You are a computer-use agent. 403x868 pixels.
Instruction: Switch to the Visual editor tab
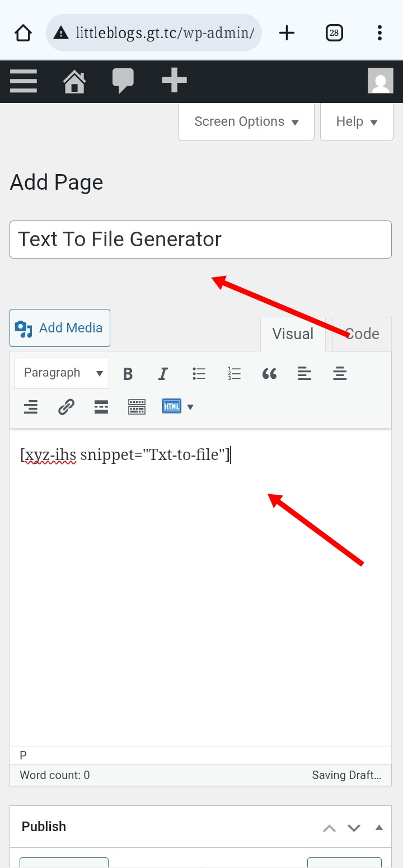[x=293, y=334]
